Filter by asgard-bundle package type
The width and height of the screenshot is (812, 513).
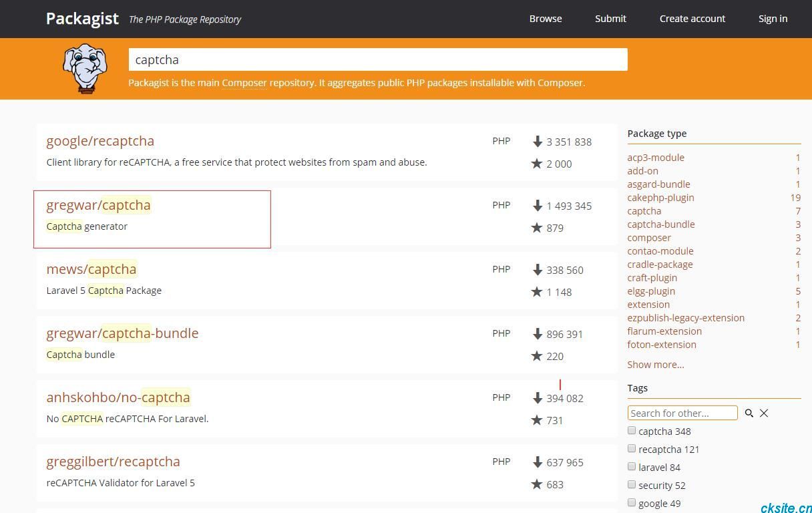(x=658, y=184)
